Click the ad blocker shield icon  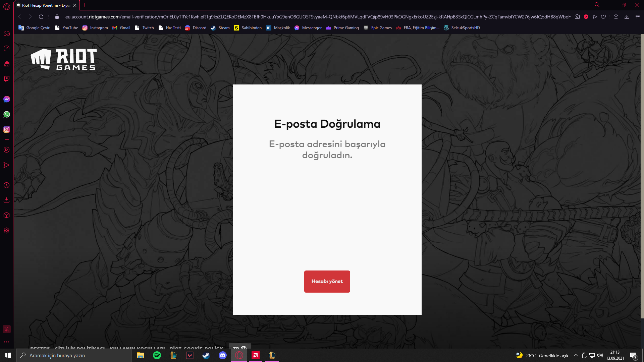(586, 17)
